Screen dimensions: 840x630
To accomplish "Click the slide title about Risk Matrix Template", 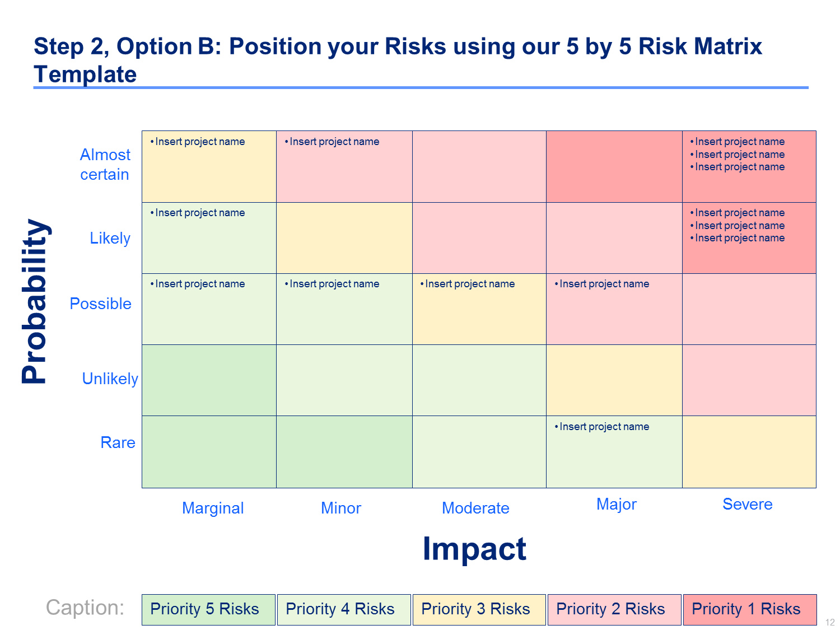I will [398, 60].
